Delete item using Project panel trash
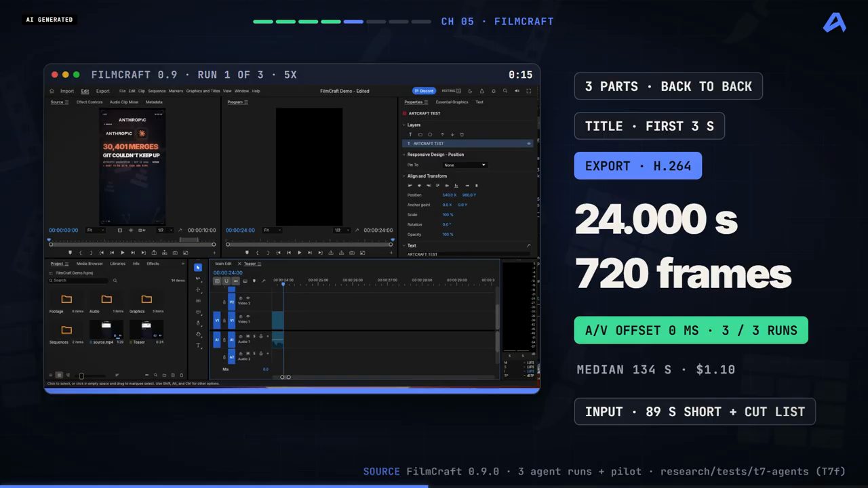Image resolution: width=868 pixels, height=488 pixels. (x=182, y=375)
